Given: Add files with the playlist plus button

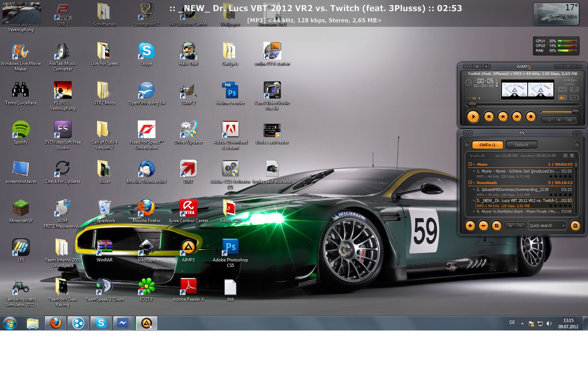Looking at the screenshot, I should [x=470, y=225].
